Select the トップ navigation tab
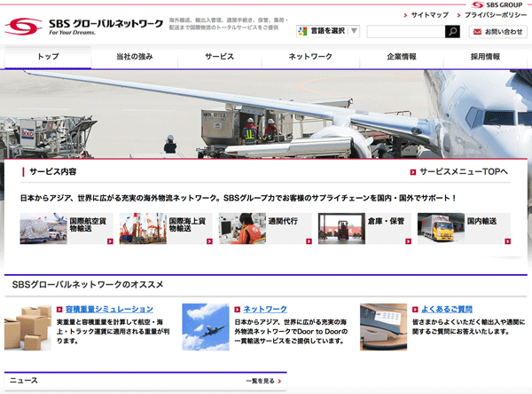Screen dimensions: 532x394 point(47,57)
